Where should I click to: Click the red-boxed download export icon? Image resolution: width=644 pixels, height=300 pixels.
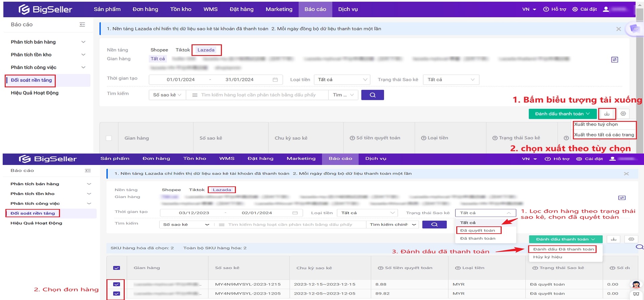607,114
